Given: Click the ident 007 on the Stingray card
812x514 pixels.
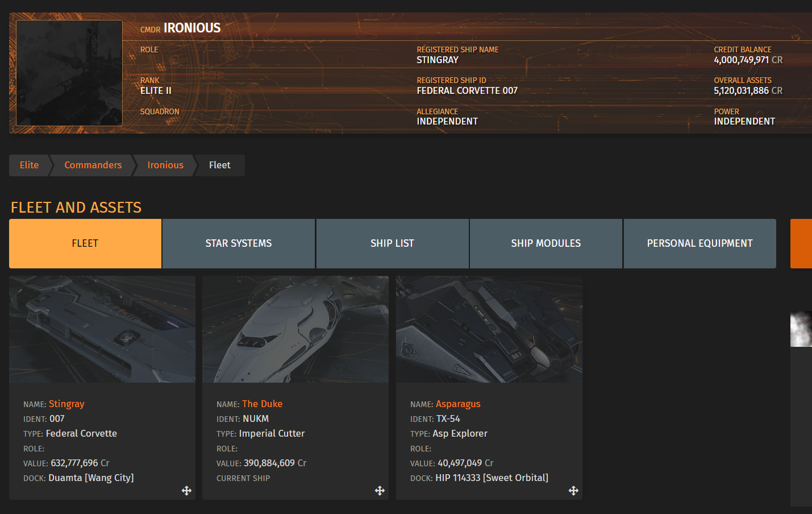Looking at the screenshot, I should pyautogui.click(x=57, y=418).
